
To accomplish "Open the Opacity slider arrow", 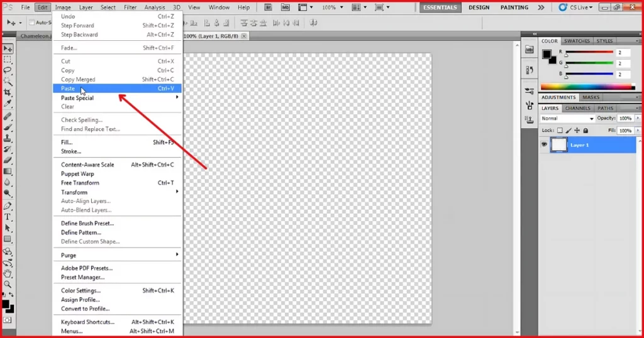I will coord(638,118).
